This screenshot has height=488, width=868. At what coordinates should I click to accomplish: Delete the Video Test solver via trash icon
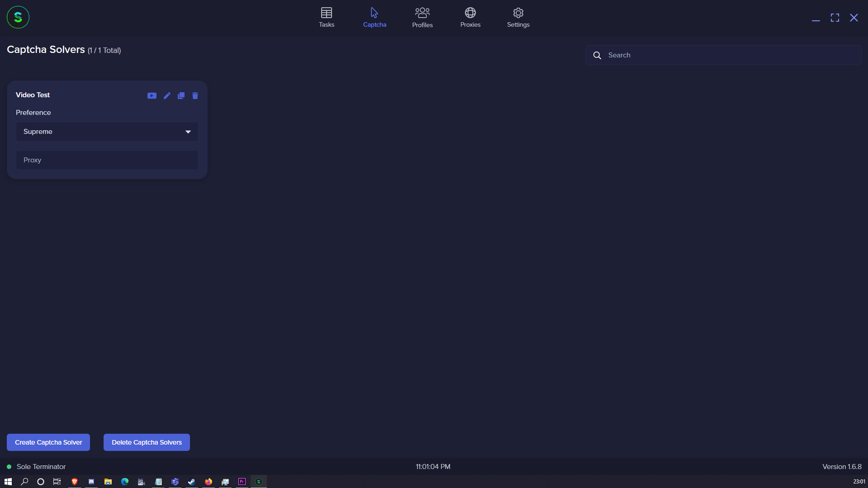[x=195, y=95]
